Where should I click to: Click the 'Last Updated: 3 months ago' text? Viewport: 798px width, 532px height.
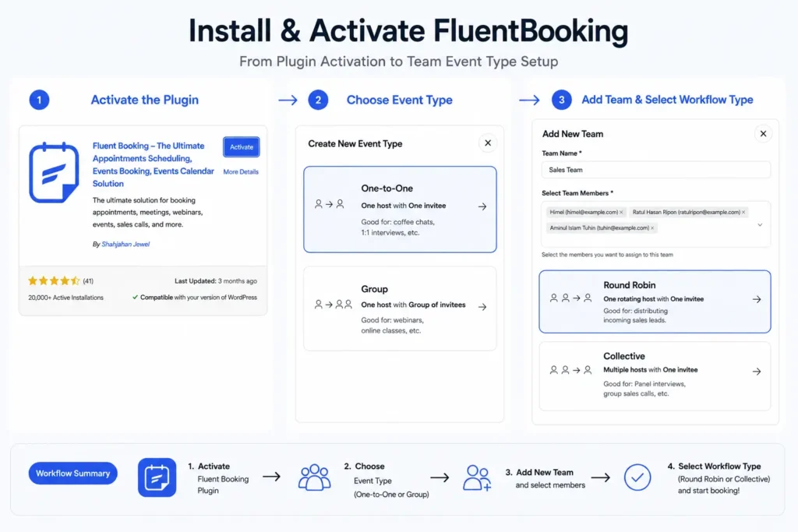click(x=216, y=280)
